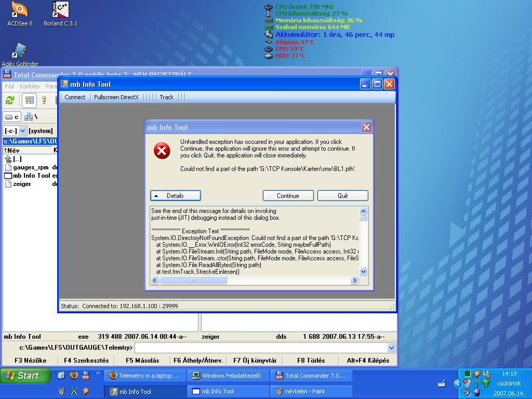Screen dimensions: 532x399
Task: Click Fullscreen DirectX in the toolbar
Action: 116,97
